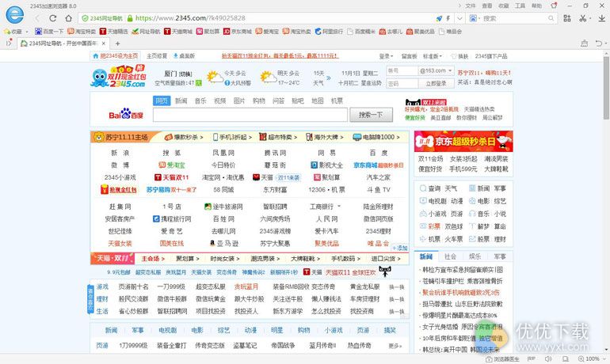Click 更多» in the 页游 row
This screenshot has height=364, width=610.
click(395, 346)
